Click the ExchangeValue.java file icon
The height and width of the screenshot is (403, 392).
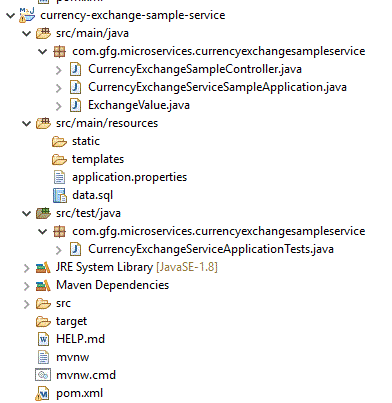point(76,105)
